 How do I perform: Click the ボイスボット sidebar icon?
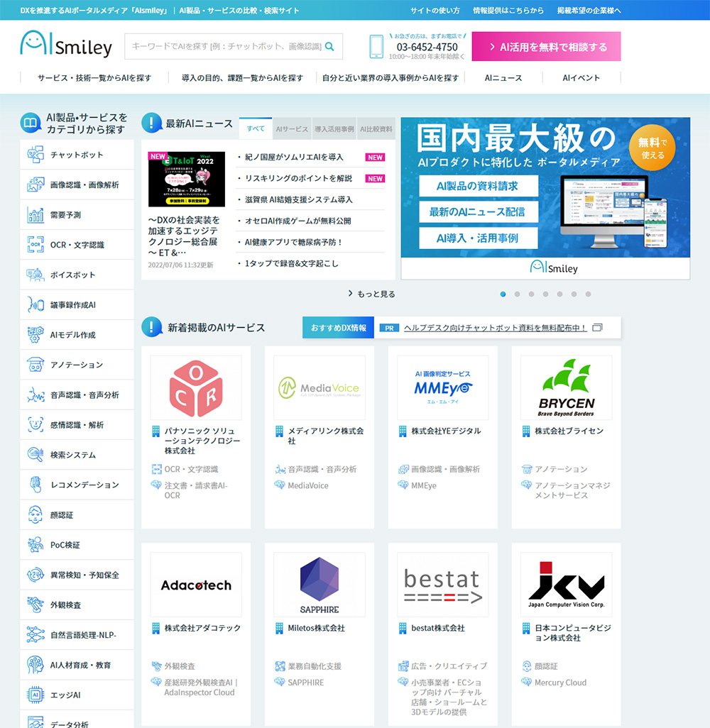coord(34,275)
